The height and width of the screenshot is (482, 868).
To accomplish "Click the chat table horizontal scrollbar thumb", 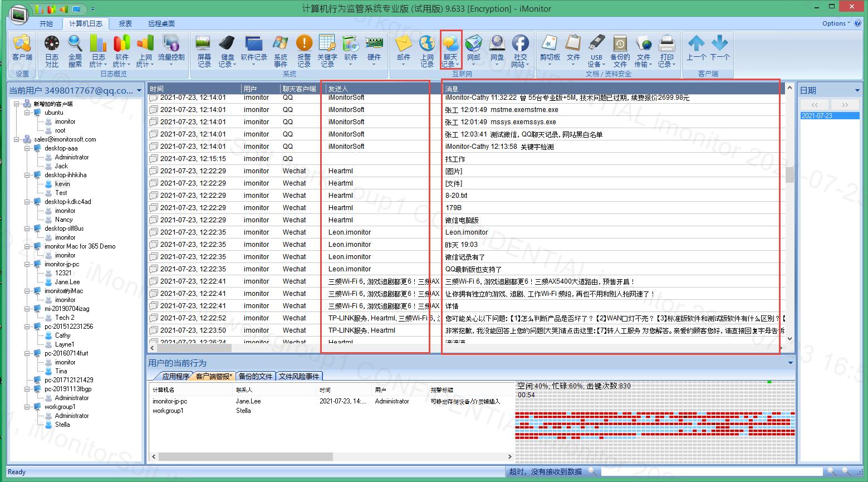I will [193, 348].
